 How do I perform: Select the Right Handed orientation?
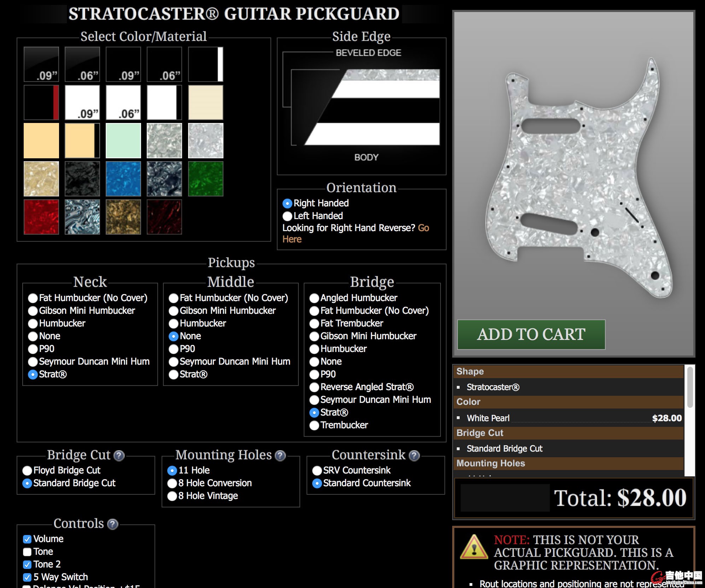(x=287, y=204)
